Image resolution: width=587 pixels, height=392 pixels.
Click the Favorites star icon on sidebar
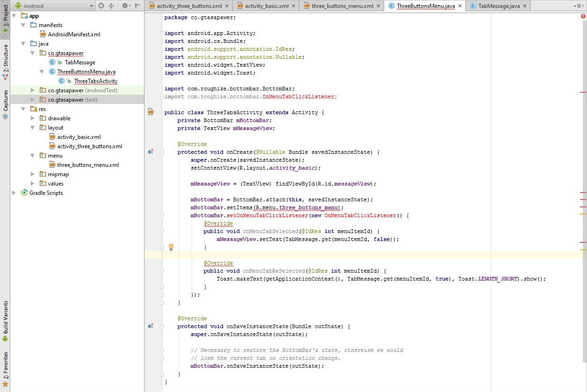coord(5,384)
